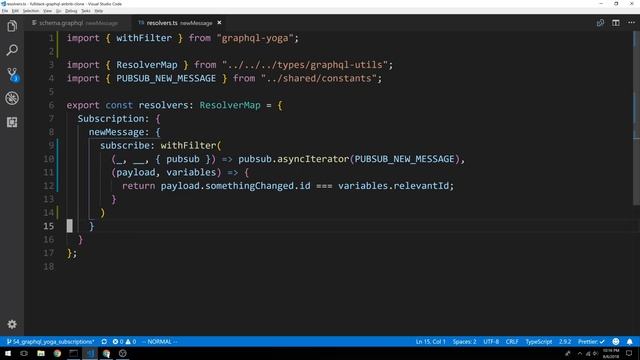This screenshot has height=360, width=640.
Task: Click the feedback smiley icon
Action: (x=616, y=342)
